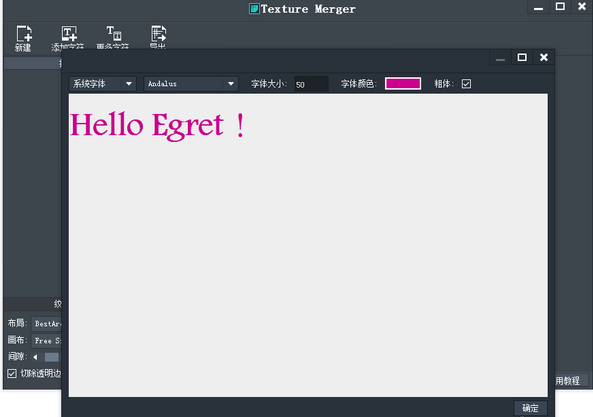Image resolution: width=593 pixels, height=417 pixels.
Task: Minimize the Texture Merger main window
Action: point(539,7)
